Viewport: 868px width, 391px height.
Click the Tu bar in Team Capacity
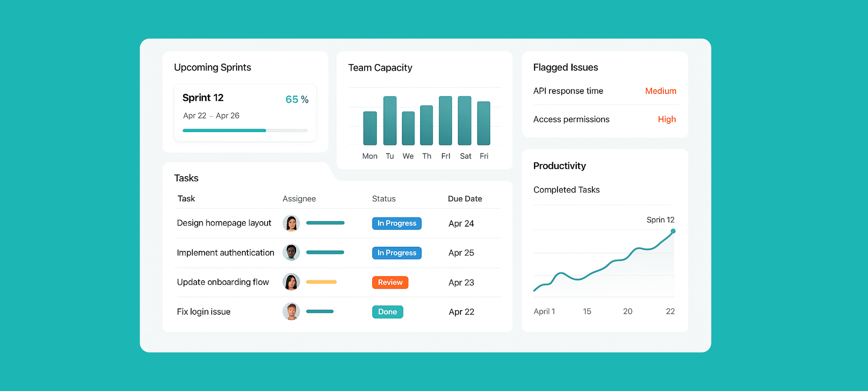[x=390, y=121]
